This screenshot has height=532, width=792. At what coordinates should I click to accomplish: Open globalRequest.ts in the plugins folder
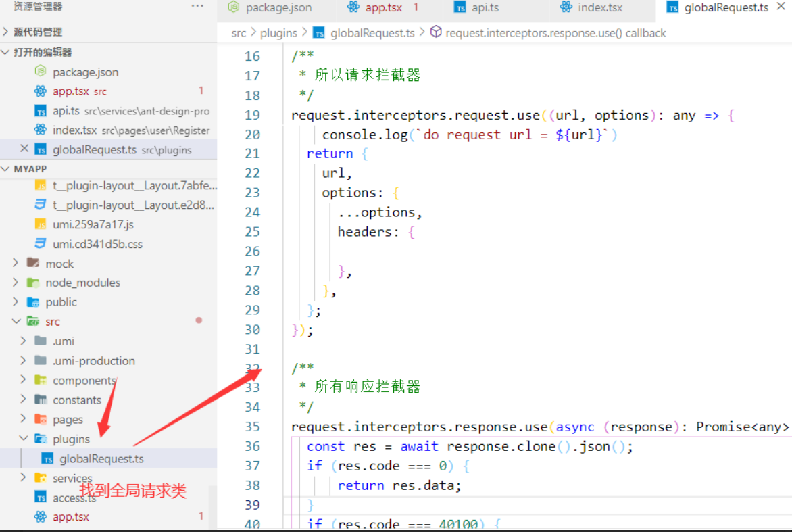pyautogui.click(x=101, y=459)
